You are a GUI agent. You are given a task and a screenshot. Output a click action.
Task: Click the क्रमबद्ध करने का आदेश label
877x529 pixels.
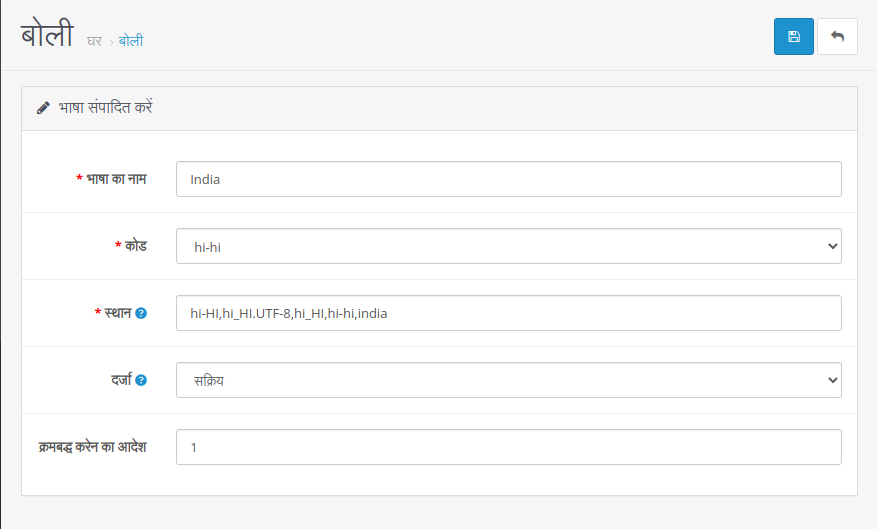[x=92, y=447]
